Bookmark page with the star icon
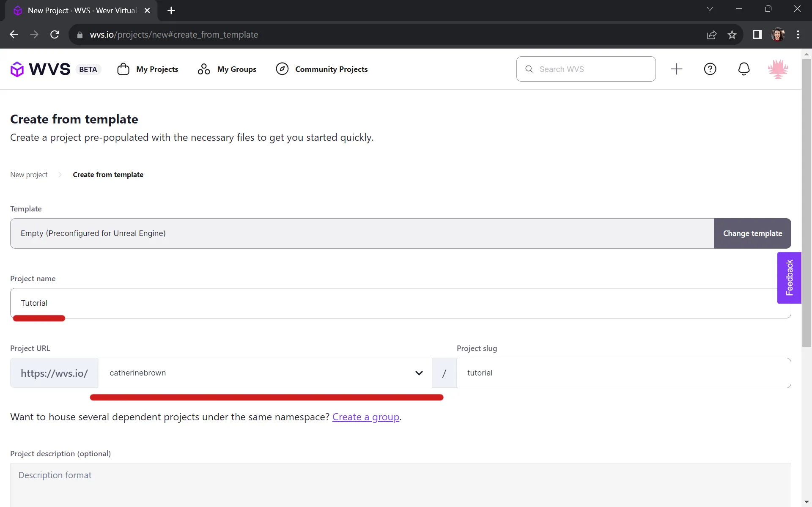 point(732,35)
